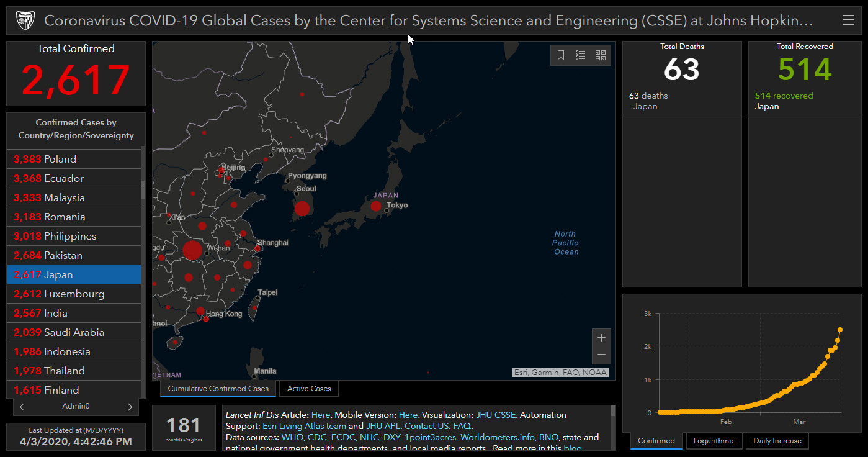Go to previous Admin level with left arrow
This screenshot has height=457, width=868.
22,407
